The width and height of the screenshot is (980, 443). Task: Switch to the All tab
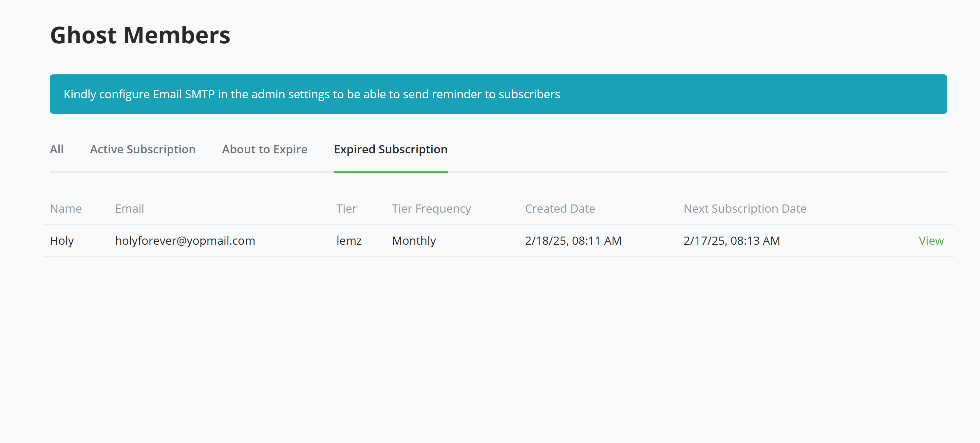[x=57, y=149]
